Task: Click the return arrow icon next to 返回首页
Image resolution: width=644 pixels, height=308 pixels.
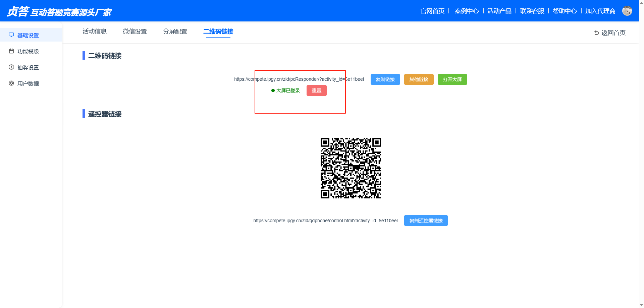Action: point(597,33)
